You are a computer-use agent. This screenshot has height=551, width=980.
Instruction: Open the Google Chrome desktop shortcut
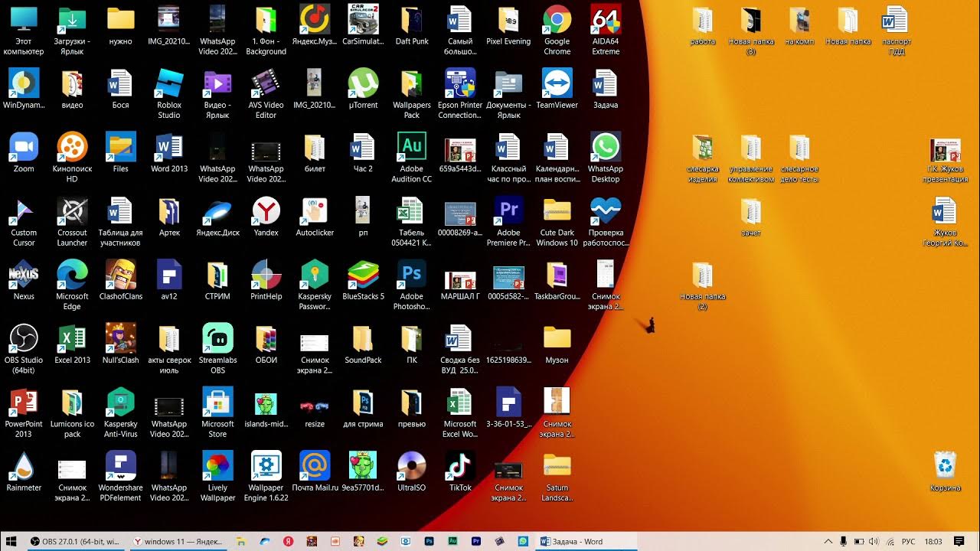557,29
